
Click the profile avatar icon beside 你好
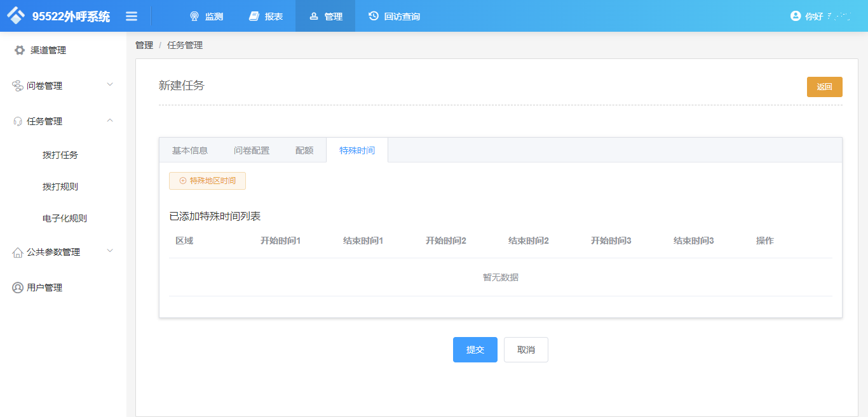(x=797, y=16)
